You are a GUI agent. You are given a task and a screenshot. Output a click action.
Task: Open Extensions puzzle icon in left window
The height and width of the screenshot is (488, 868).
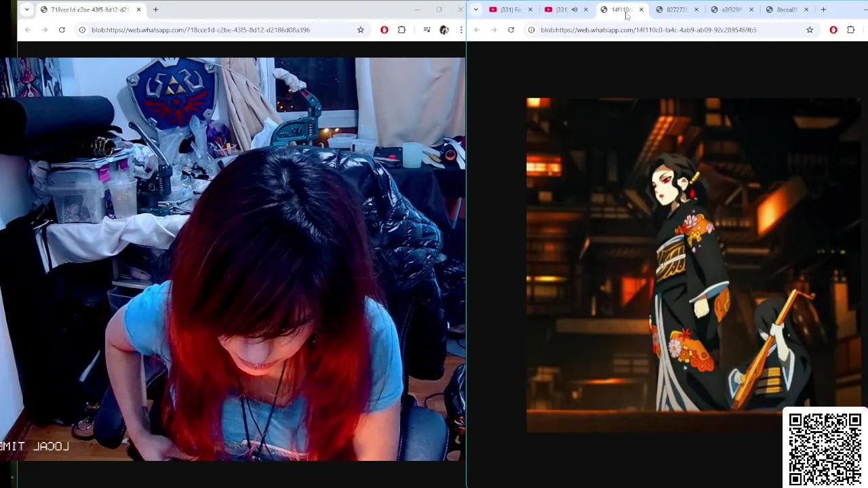401,30
